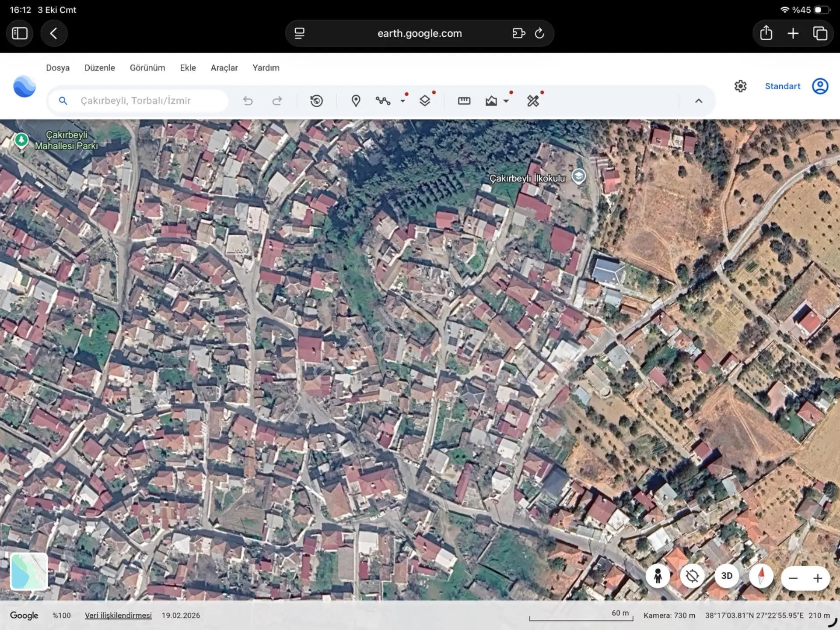This screenshot has height=630, width=840.
Task: Open a new browser tab
Action: tap(793, 33)
